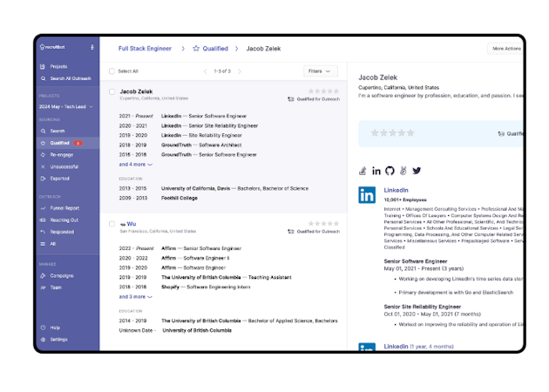549x392 pixels.
Task: Expand 'and 4 more' experience entries
Action: 135,164
